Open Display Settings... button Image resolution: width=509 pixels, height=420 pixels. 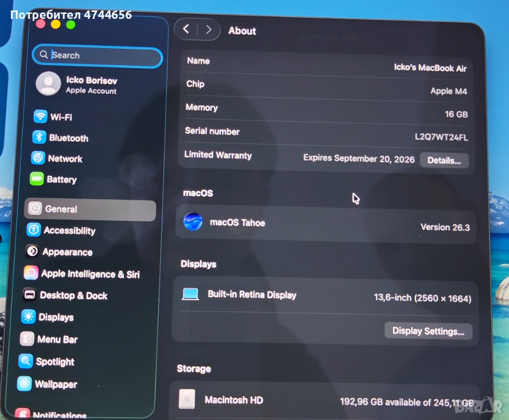pyautogui.click(x=428, y=331)
